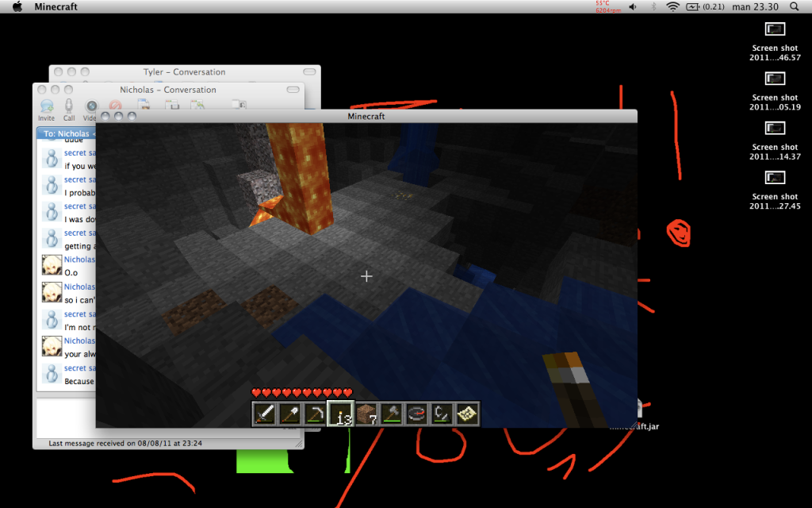812x508 pixels.
Task: Select the map in the hotbar
Action: click(467, 414)
